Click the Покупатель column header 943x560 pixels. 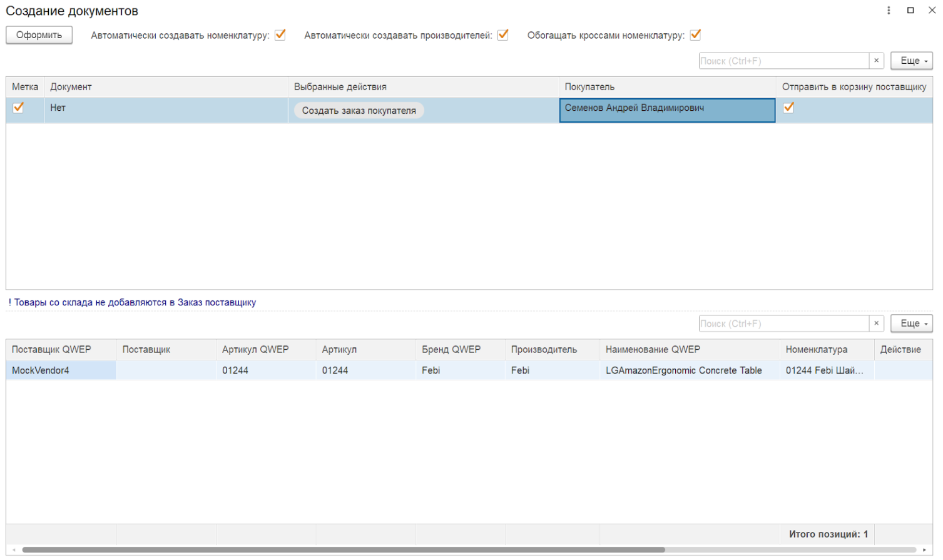[589, 87]
